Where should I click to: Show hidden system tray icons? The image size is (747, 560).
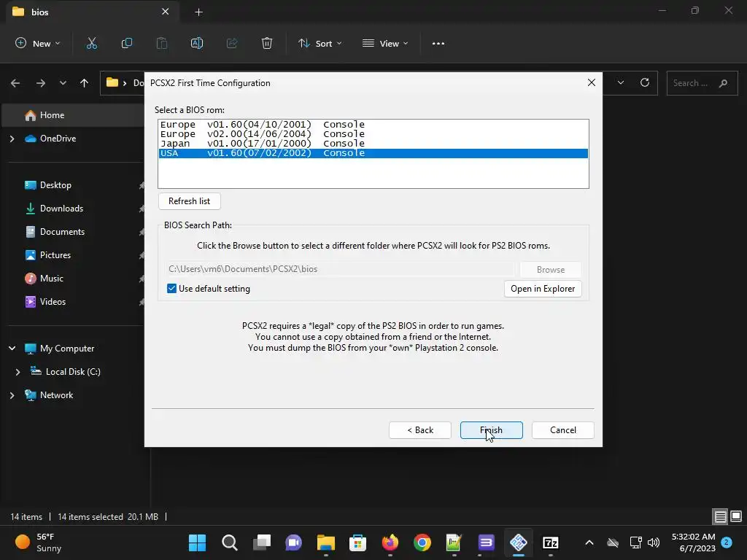589,542
